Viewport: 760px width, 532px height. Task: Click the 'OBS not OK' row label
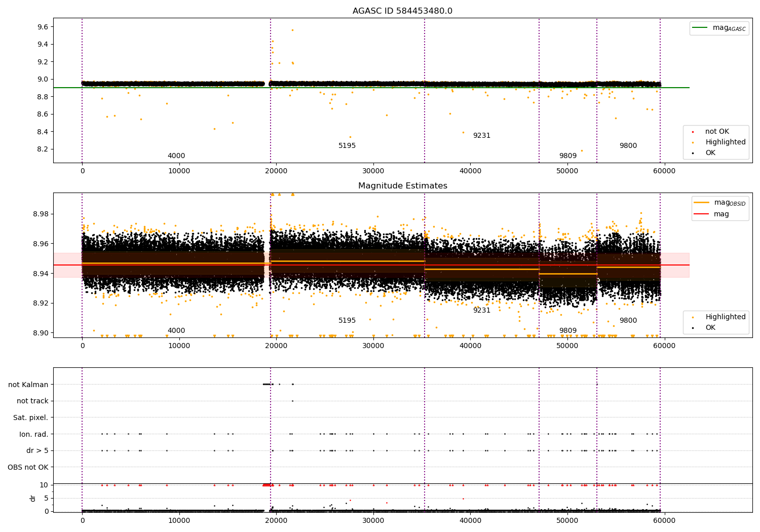(x=28, y=467)
